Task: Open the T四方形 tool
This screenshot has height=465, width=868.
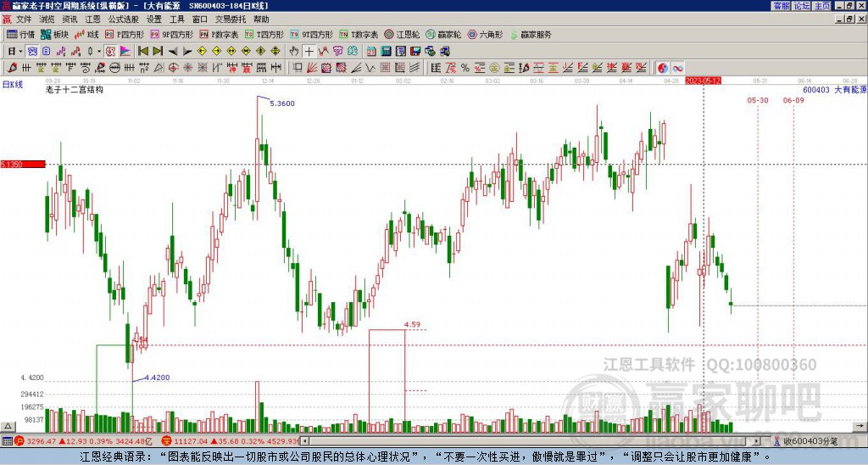Action: coord(264,34)
